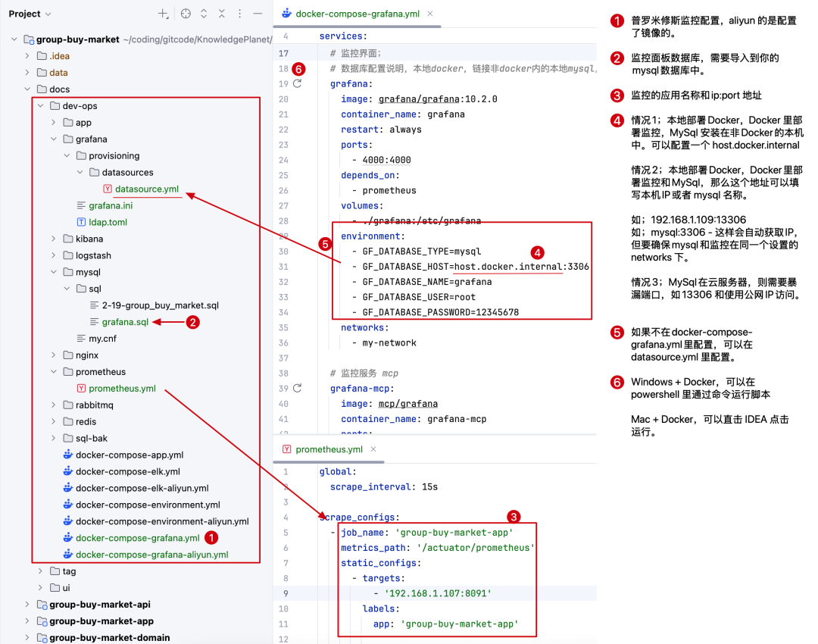Click the ldap.toml file icon
The width and height of the screenshot is (818, 644).
pos(81,222)
